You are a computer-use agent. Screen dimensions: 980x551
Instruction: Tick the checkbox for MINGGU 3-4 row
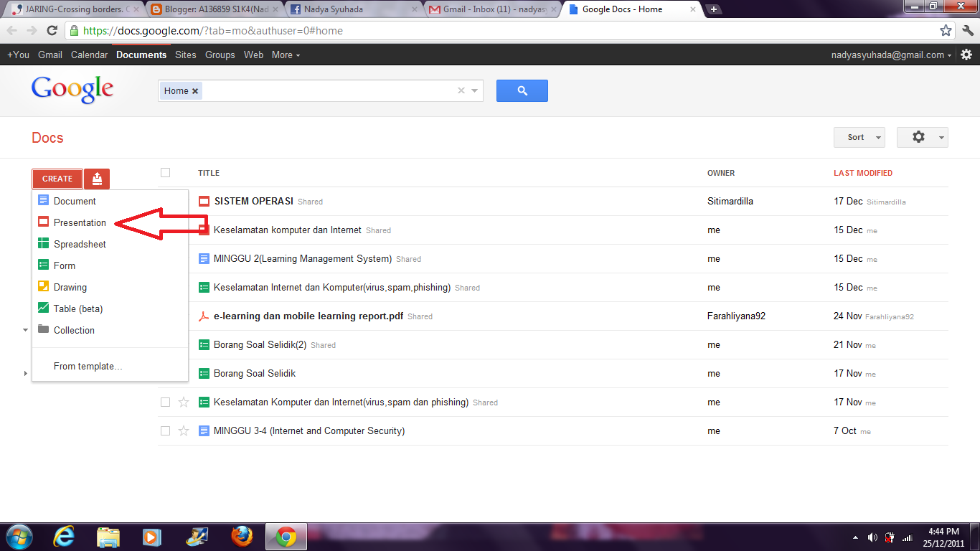click(165, 431)
